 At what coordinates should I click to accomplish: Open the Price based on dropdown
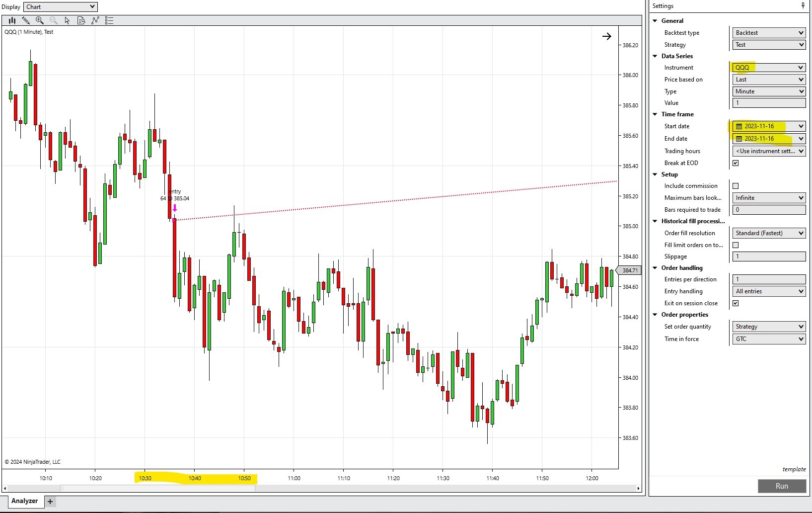pyautogui.click(x=769, y=80)
